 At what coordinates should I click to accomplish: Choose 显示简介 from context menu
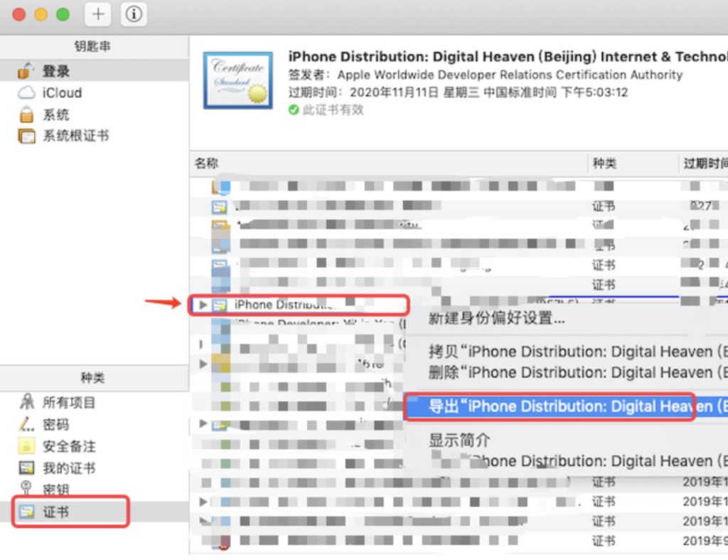point(459,440)
